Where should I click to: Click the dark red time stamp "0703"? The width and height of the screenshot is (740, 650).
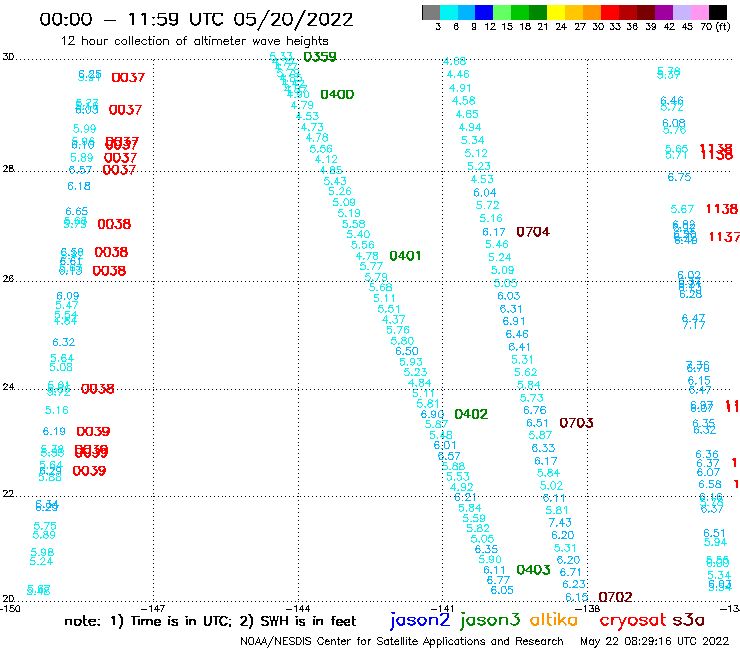tap(576, 423)
